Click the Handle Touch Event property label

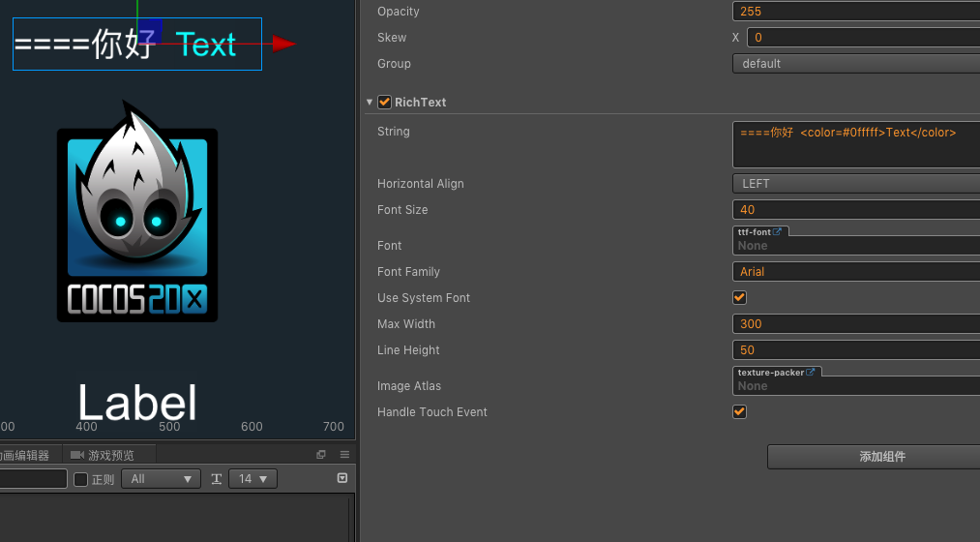click(432, 412)
